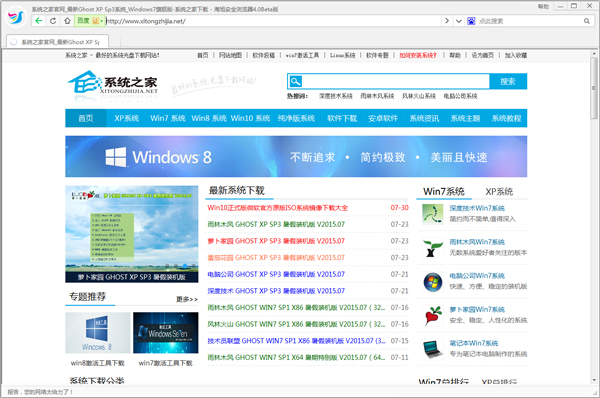Viewport: 600px width, 398px height.
Task: Select the 系统之家官网 browser tab
Action: (x=57, y=42)
